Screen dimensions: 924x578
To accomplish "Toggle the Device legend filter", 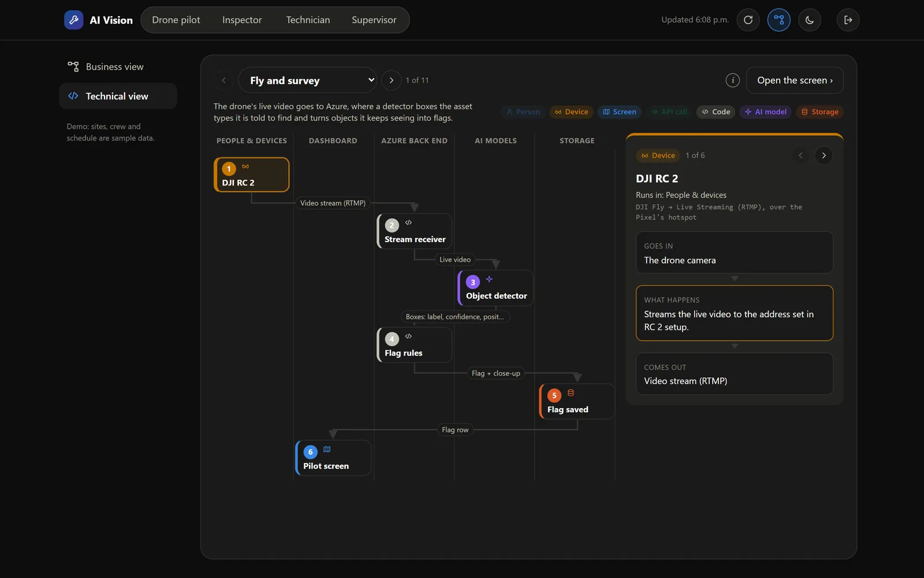I will 571,112.
